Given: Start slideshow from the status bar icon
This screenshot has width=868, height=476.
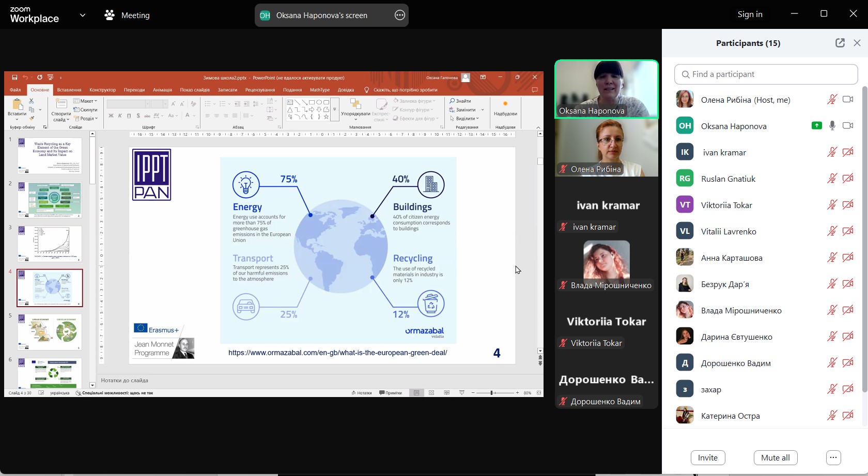Looking at the screenshot, I should [462, 393].
